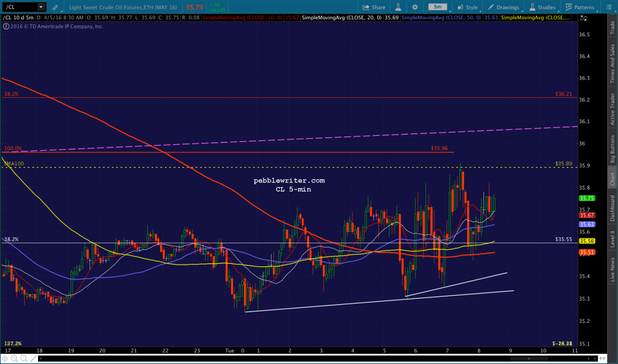
Task: Click the $35.96 level label
Action: pyautogui.click(x=439, y=148)
